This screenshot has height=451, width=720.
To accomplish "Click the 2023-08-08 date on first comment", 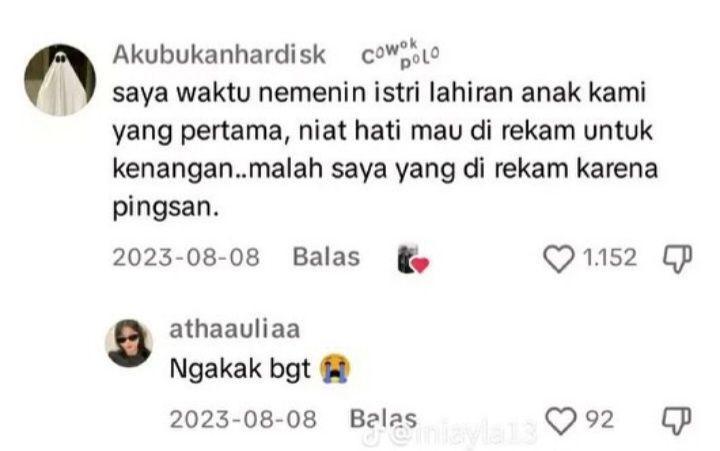I will coord(186,257).
